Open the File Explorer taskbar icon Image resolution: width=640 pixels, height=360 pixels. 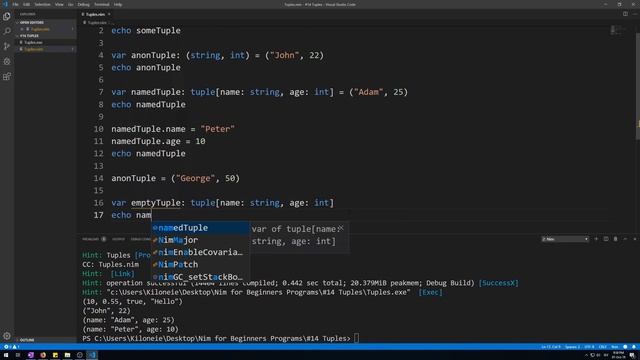67,355
